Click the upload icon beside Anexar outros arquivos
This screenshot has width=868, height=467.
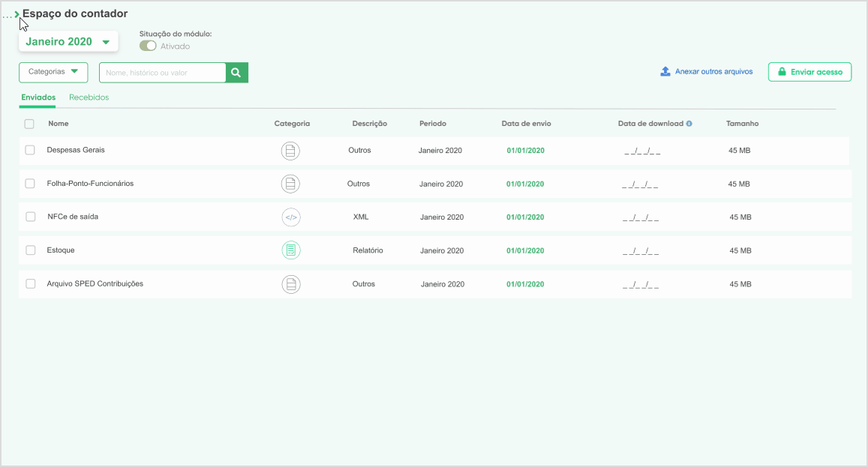pyautogui.click(x=665, y=71)
